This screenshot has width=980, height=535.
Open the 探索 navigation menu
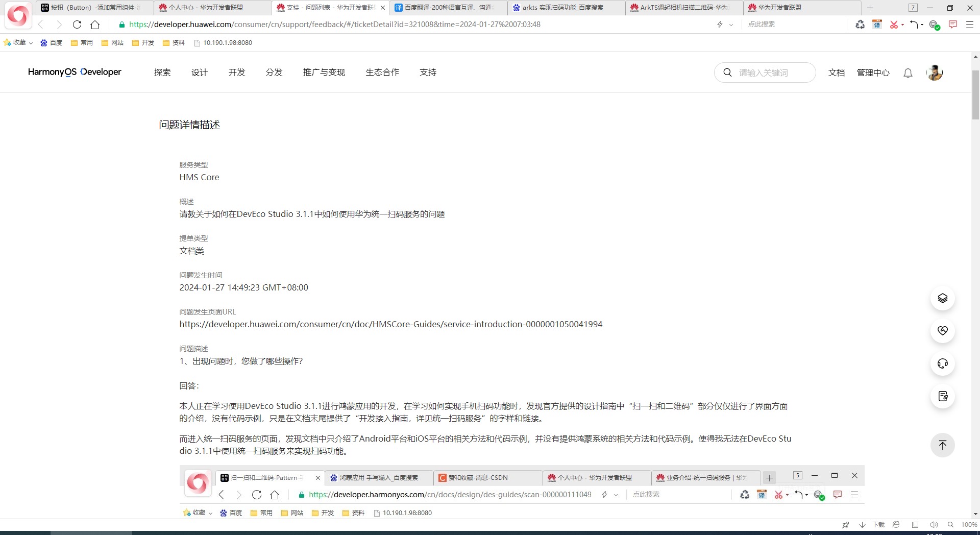162,72
